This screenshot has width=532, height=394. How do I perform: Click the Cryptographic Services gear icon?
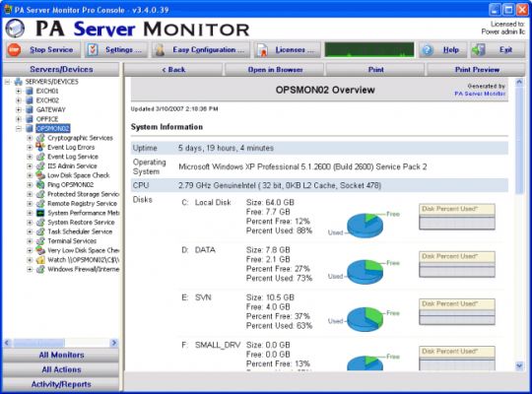coord(40,138)
